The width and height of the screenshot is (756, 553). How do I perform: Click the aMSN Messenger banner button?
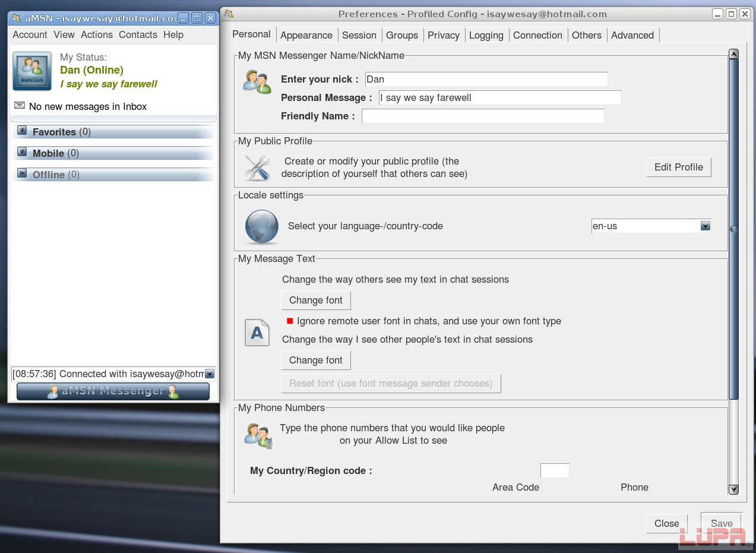113,391
